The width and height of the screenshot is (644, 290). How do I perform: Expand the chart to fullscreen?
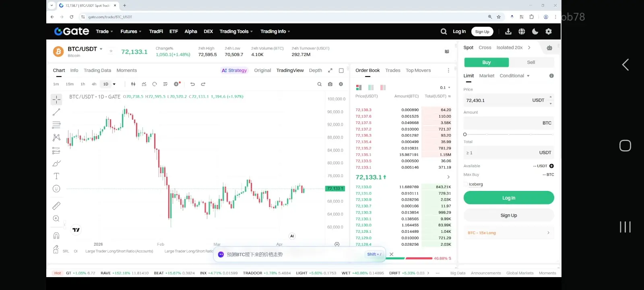pyautogui.click(x=330, y=70)
